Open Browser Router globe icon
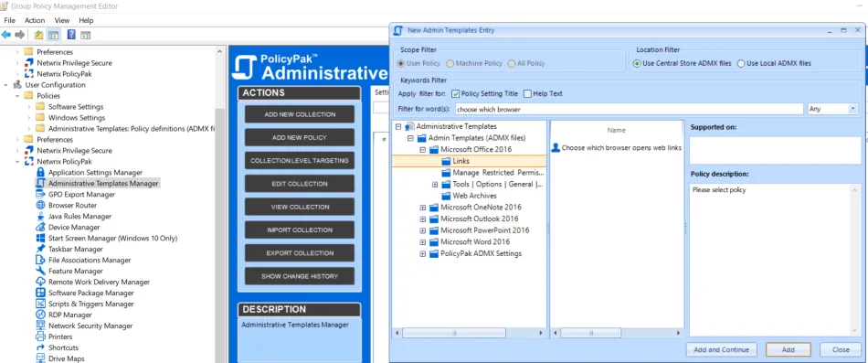 [x=40, y=205]
